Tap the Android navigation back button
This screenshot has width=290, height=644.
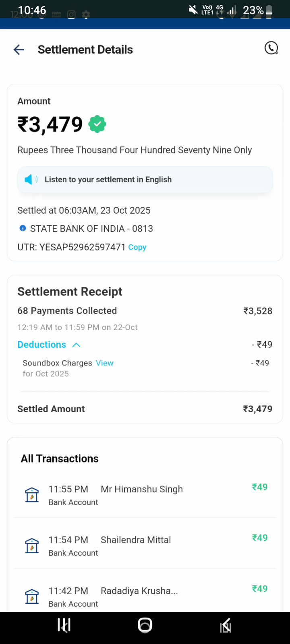pos(226,625)
